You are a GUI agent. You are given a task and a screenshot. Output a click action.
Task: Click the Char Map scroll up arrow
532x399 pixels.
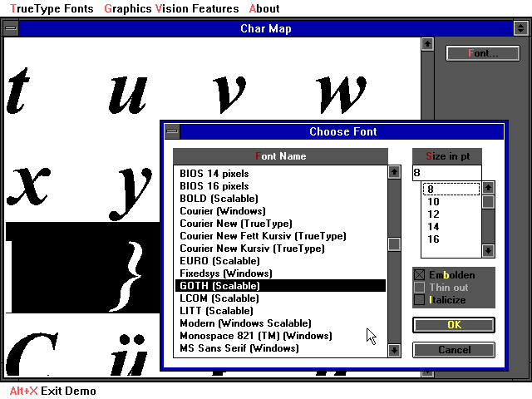(427, 43)
